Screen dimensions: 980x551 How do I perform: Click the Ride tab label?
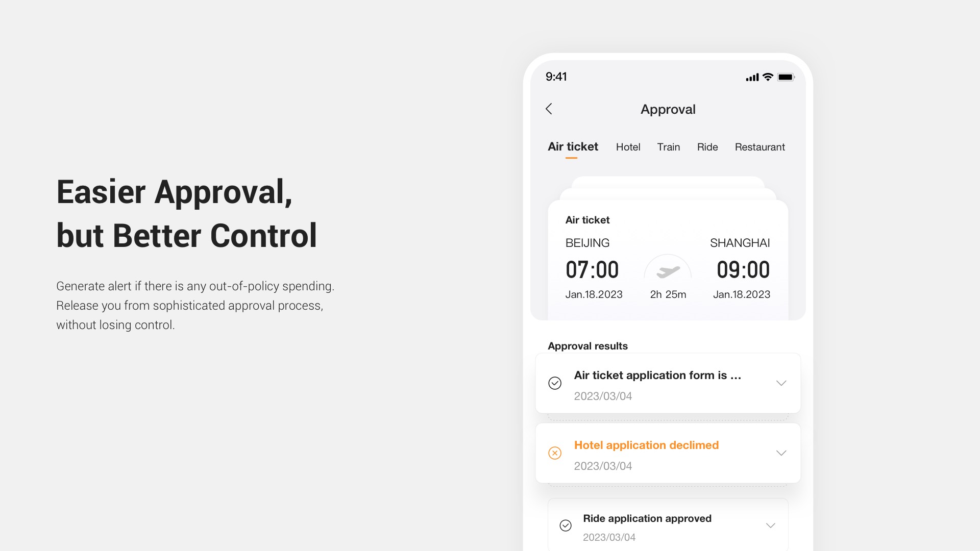tap(707, 146)
